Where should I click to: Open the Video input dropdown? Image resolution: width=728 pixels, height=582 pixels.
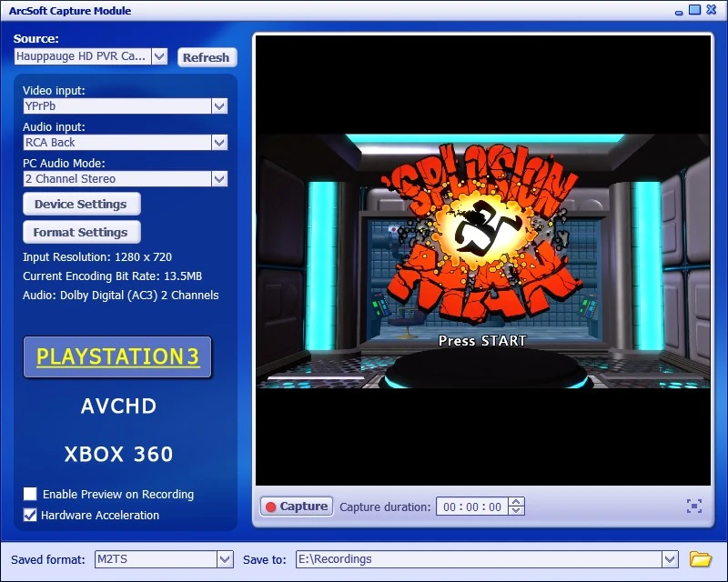tap(219, 105)
